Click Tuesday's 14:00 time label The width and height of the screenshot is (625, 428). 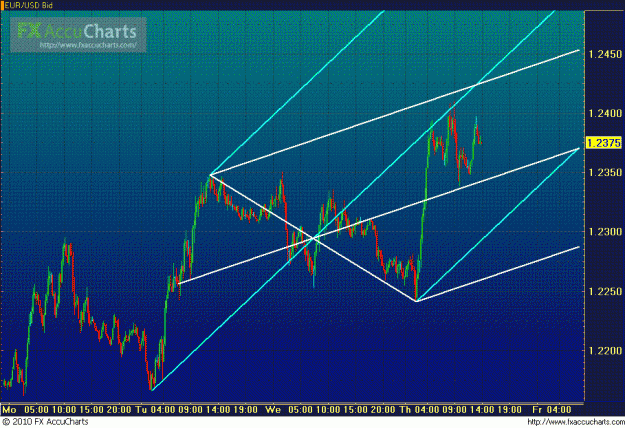(218, 410)
